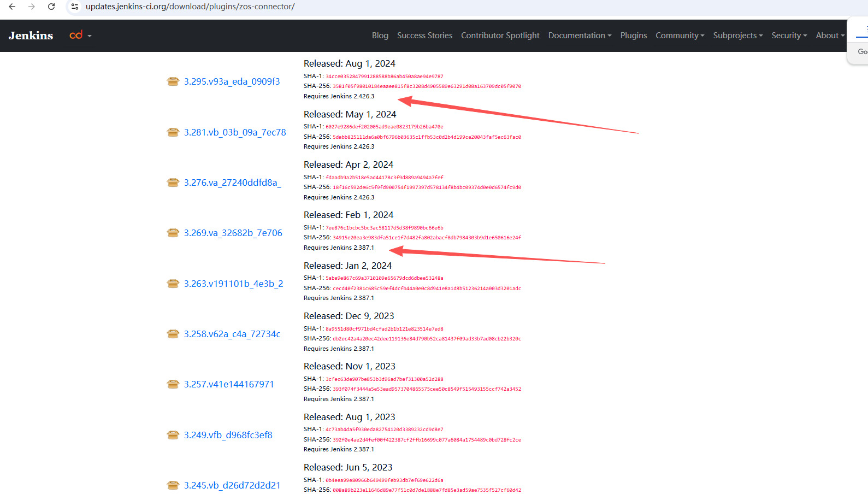
Task: Click 'Requires Jenkins 2.387.1' under Aug 1, 2023
Action: click(339, 449)
